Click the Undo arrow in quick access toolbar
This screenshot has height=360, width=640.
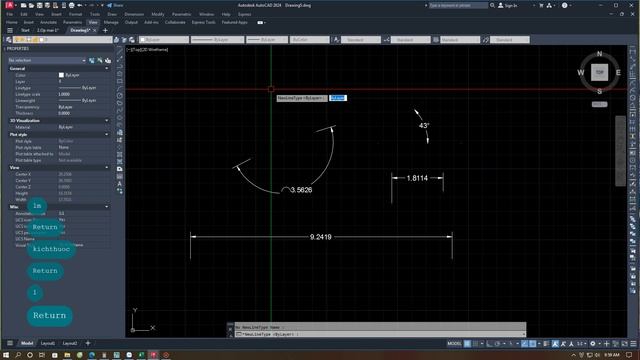(x=80, y=6)
